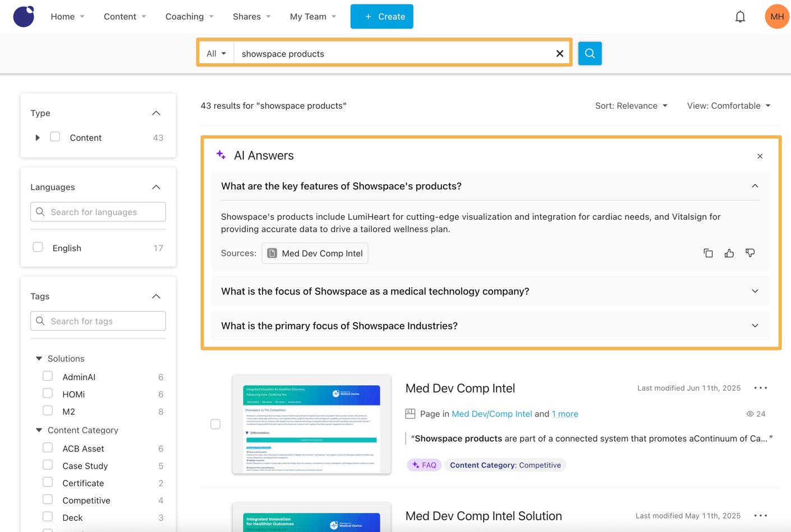791x532 pixels.
Task: Open the Coaching menu
Action: point(189,17)
